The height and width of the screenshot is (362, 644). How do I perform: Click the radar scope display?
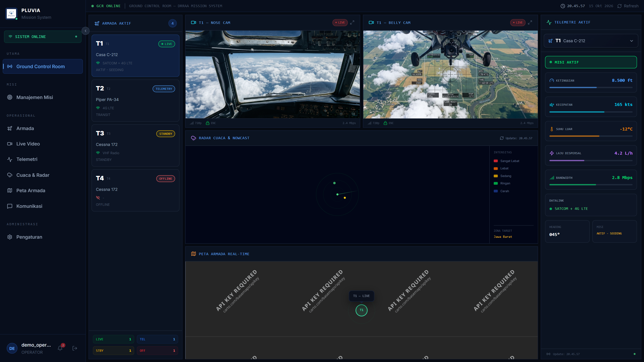[x=337, y=194]
